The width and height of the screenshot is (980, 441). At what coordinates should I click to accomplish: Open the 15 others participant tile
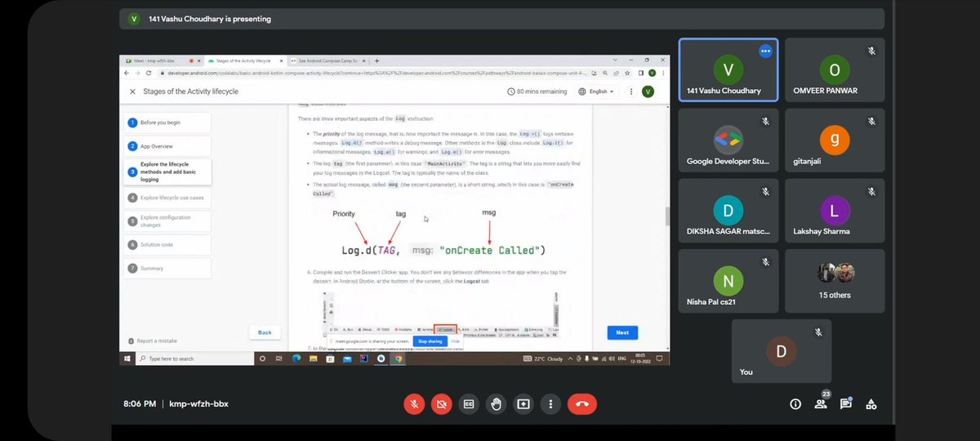point(835,280)
